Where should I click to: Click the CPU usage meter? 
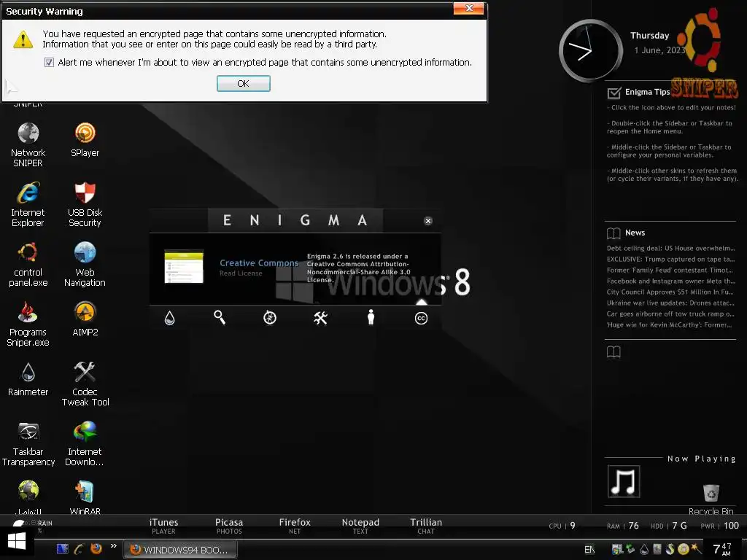562,526
